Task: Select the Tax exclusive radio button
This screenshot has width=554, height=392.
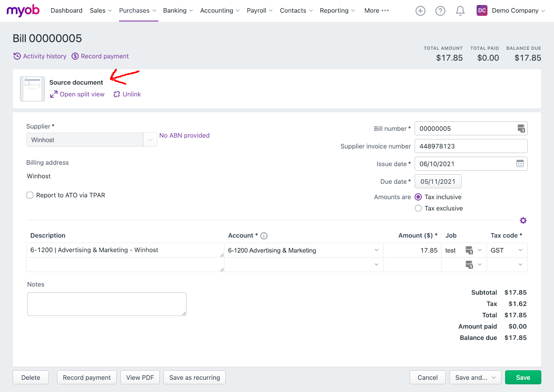Action: 418,208
